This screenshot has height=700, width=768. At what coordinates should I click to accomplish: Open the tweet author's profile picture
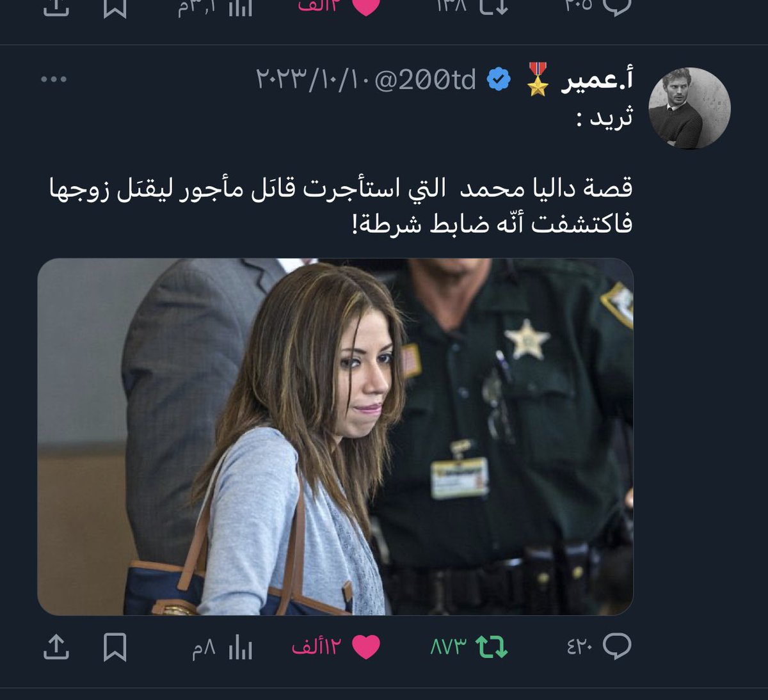click(x=689, y=108)
